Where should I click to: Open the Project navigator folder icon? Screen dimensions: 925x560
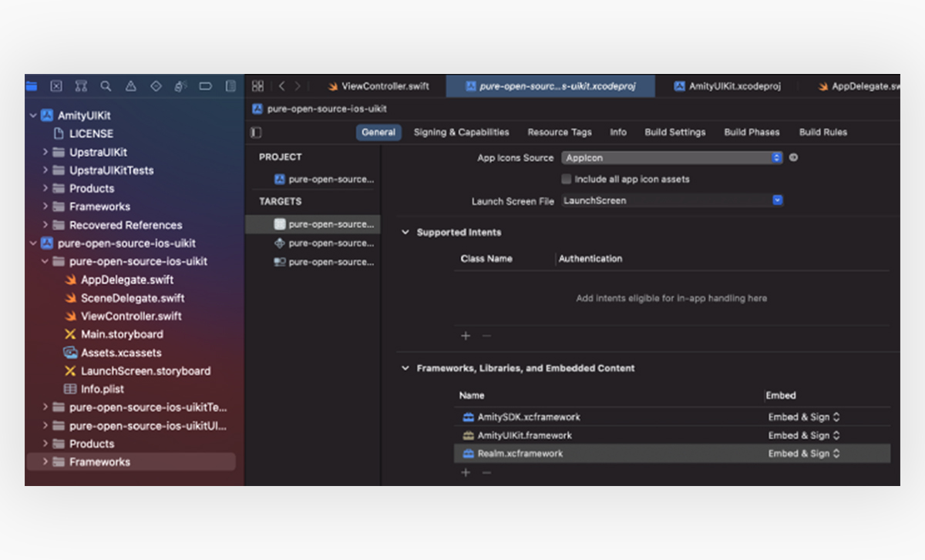(x=32, y=86)
